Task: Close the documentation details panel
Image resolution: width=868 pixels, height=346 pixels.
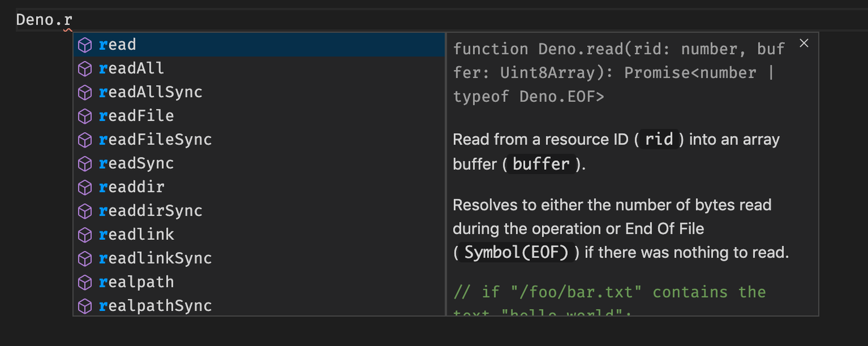Action: (x=804, y=43)
